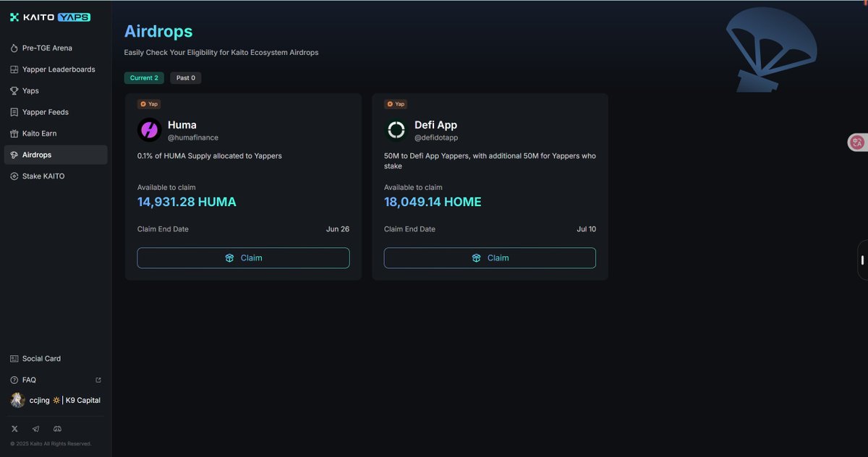Click the Yapper Leaderboards grid icon
Viewport: 868px width, 457px height.
[14, 69]
